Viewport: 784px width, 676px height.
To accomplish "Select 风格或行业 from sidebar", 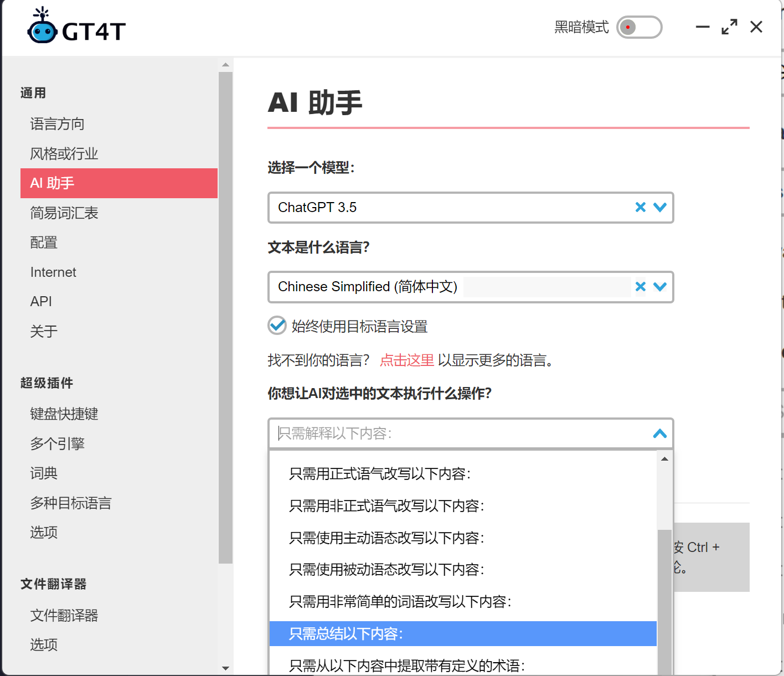I will pyautogui.click(x=64, y=153).
